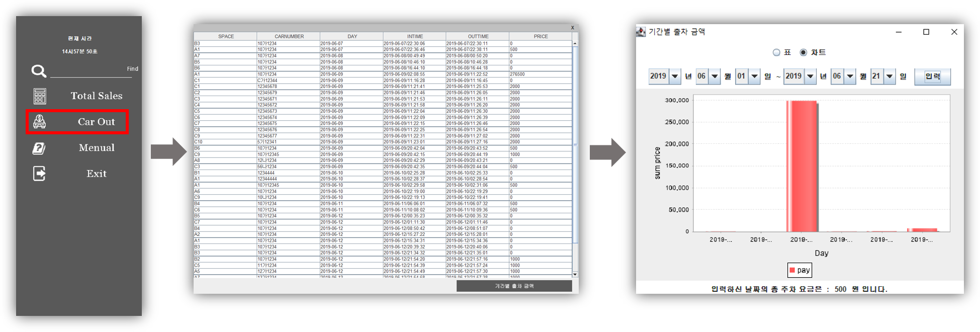Click the tallest red bar in chart
Image resolution: width=980 pixels, height=332 pixels.
802,166
